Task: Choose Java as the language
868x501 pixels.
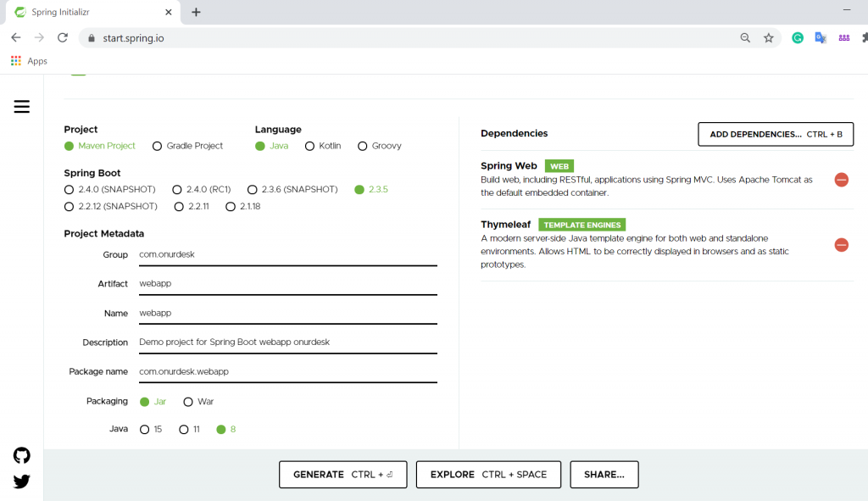Action: pyautogui.click(x=272, y=146)
